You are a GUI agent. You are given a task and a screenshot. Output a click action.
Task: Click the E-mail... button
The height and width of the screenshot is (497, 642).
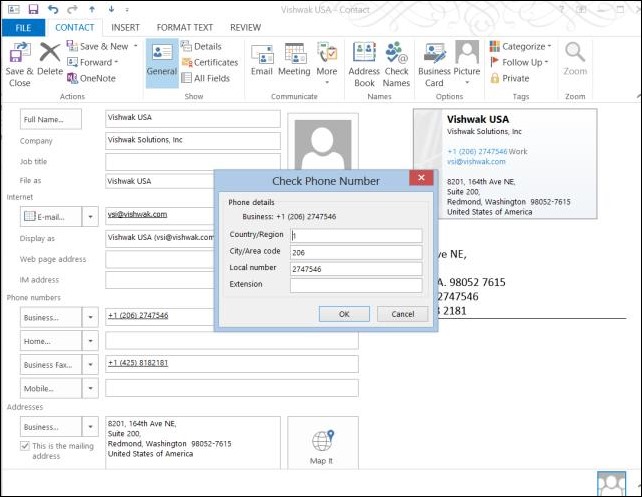[x=51, y=217]
